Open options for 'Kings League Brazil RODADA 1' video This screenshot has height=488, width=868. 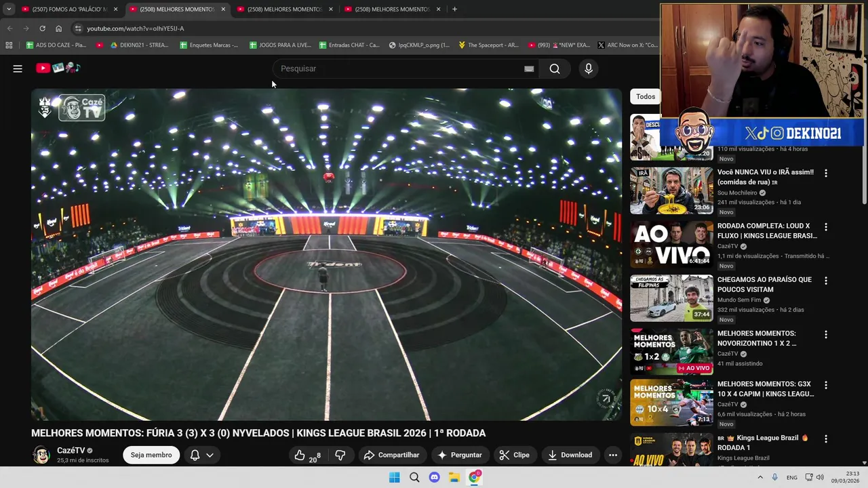(x=826, y=439)
